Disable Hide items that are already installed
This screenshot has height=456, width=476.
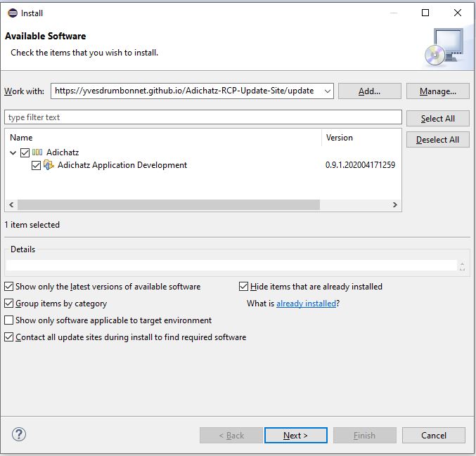click(x=244, y=287)
